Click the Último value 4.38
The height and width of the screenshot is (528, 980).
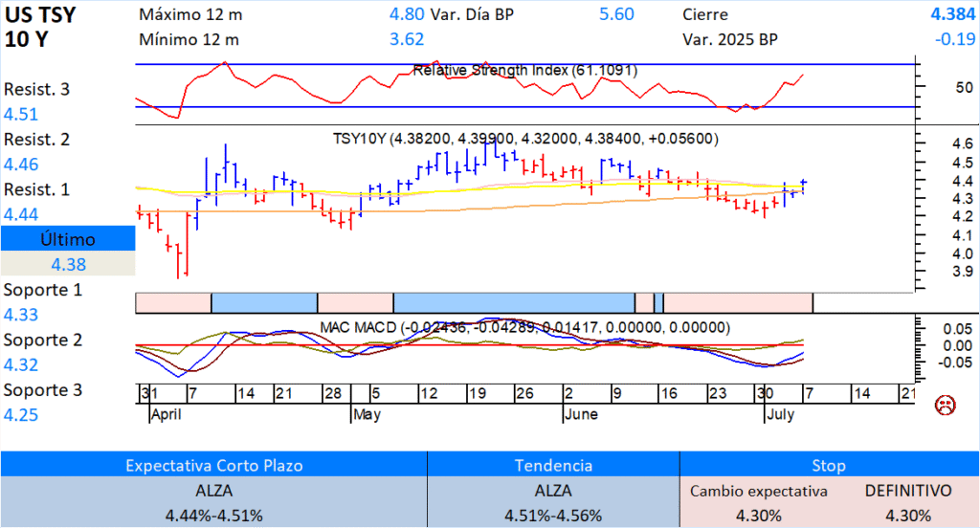click(68, 264)
